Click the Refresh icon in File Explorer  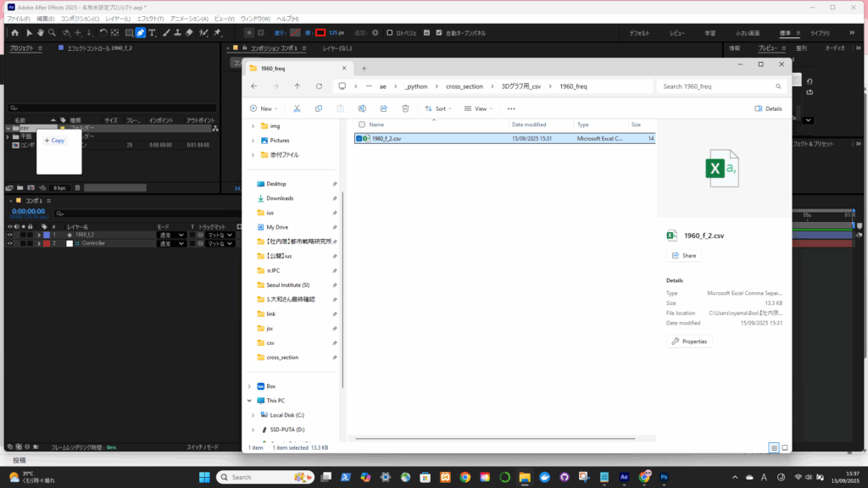pyautogui.click(x=319, y=86)
